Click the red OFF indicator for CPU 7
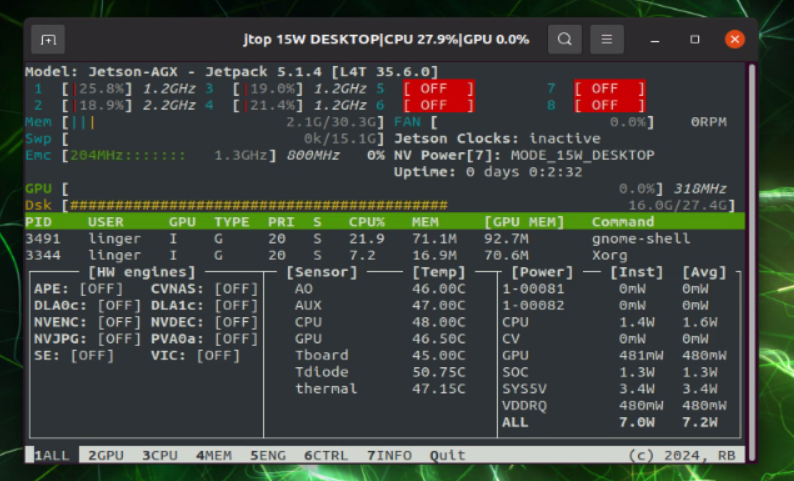The height and width of the screenshot is (481, 794). (610, 89)
